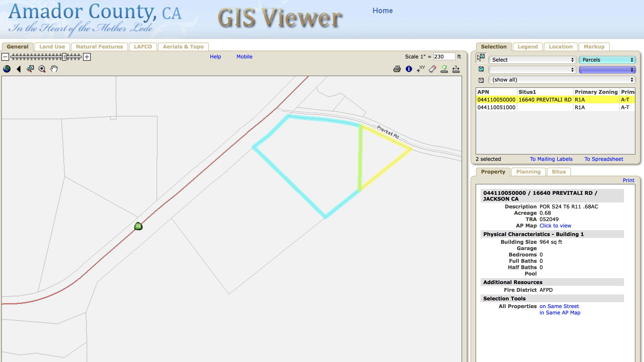Click the AP Map 'Click to view' link
Image resolution: width=644 pixels, height=362 pixels.
[x=555, y=226]
